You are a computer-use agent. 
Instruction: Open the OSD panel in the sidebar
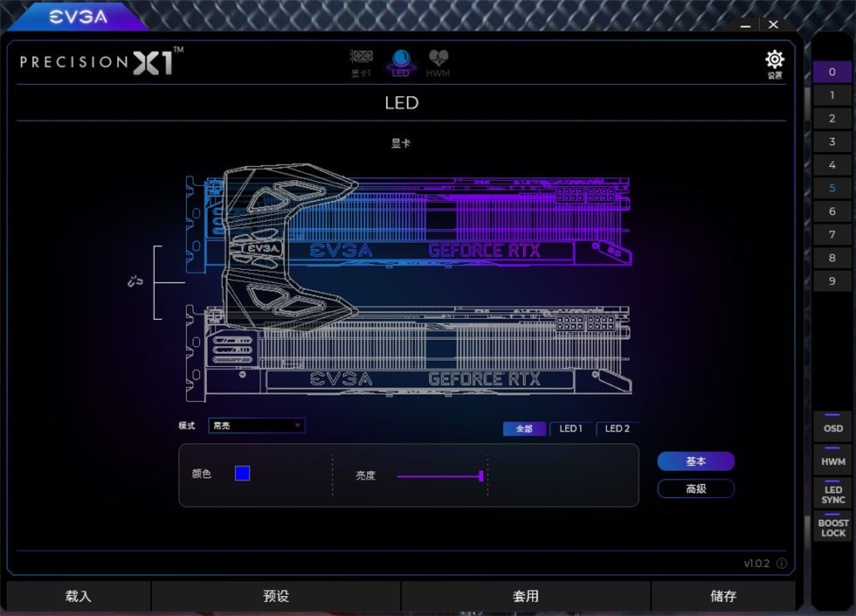click(x=832, y=427)
